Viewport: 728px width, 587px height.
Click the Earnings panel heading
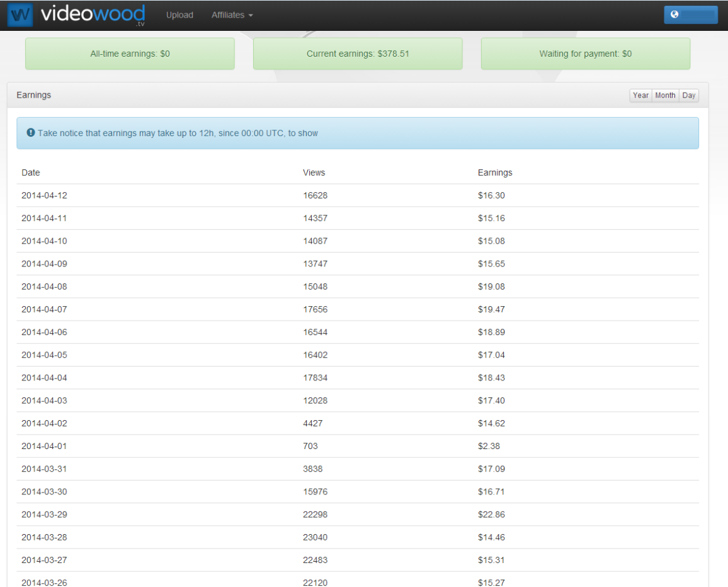click(x=34, y=95)
